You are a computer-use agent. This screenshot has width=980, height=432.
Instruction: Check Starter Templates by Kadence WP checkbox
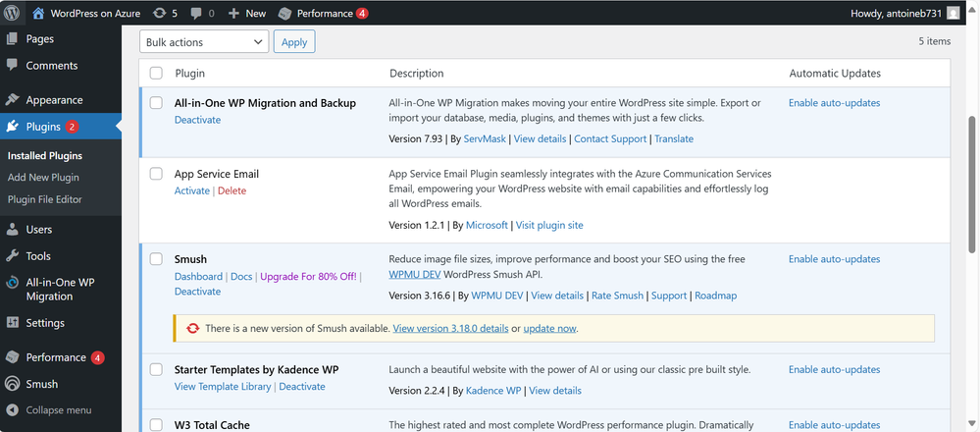(156, 369)
